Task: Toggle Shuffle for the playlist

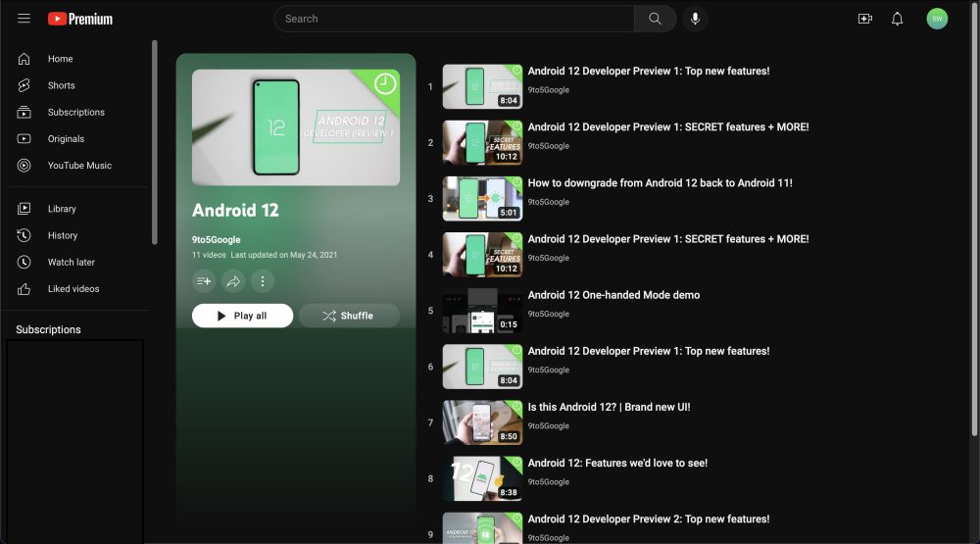Action: click(349, 316)
